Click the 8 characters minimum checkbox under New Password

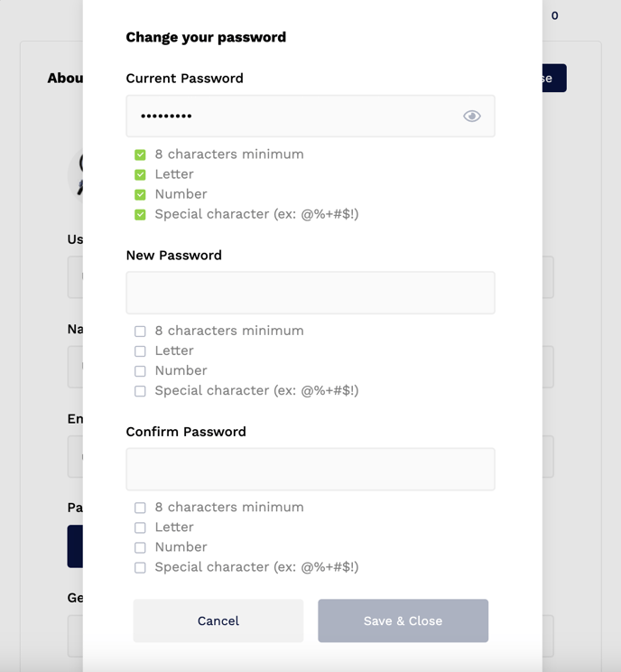pos(140,331)
